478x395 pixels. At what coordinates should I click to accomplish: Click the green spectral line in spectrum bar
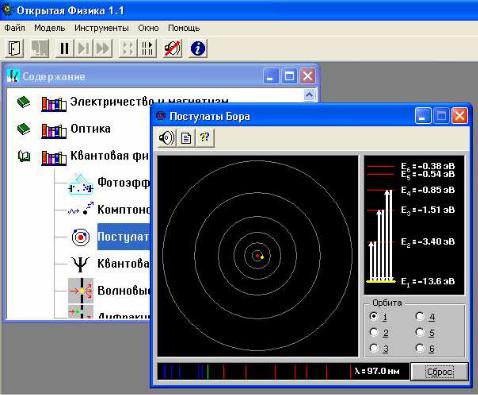(x=208, y=371)
